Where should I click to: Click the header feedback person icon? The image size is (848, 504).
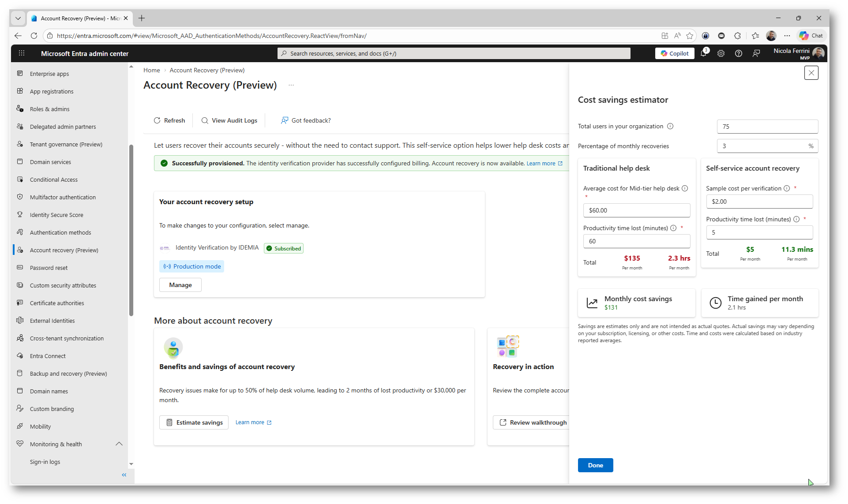coord(756,53)
